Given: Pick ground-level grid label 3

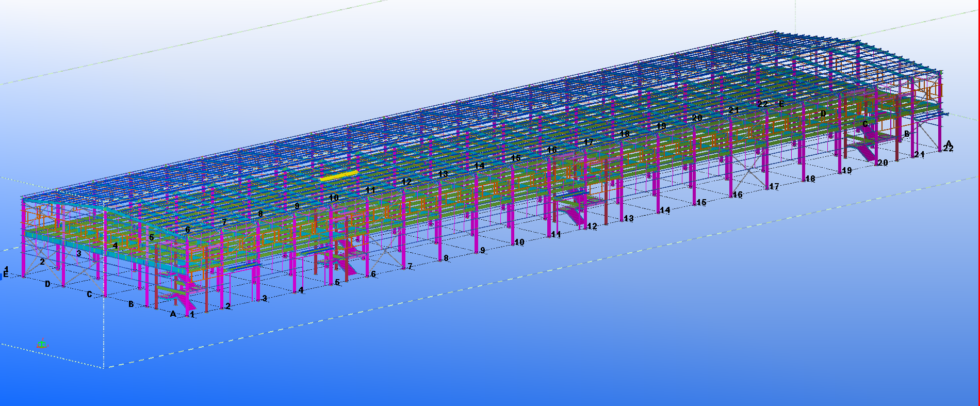Looking at the screenshot, I should pos(265,298).
